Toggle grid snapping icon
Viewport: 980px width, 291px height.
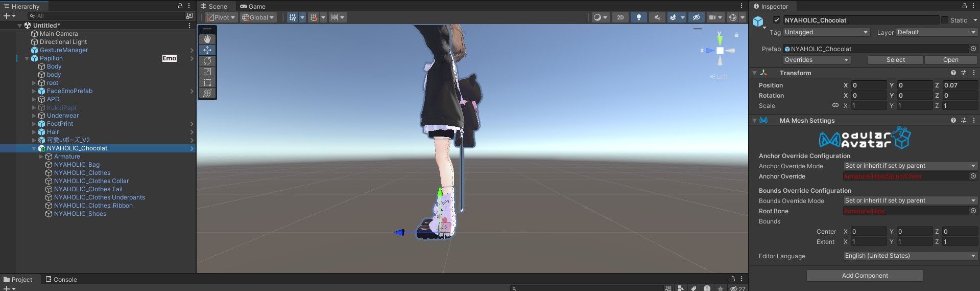314,17
